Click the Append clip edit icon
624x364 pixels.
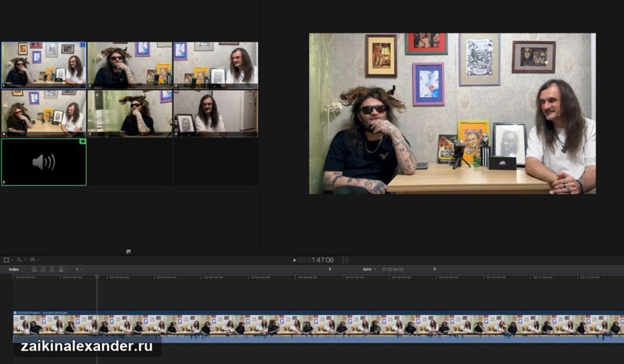click(52, 269)
